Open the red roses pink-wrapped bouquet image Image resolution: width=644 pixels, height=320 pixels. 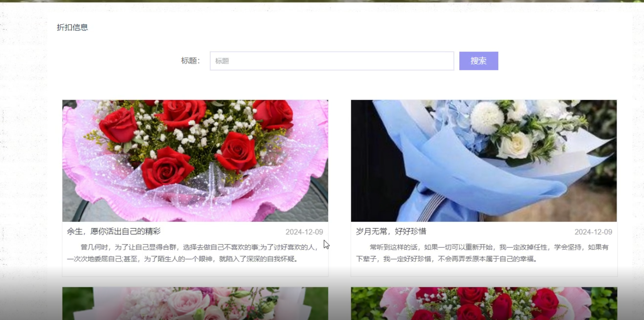click(x=195, y=161)
